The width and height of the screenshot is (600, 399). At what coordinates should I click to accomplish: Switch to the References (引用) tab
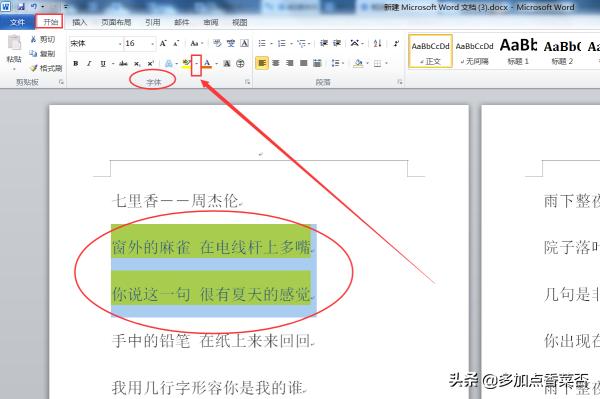coord(153,23)
